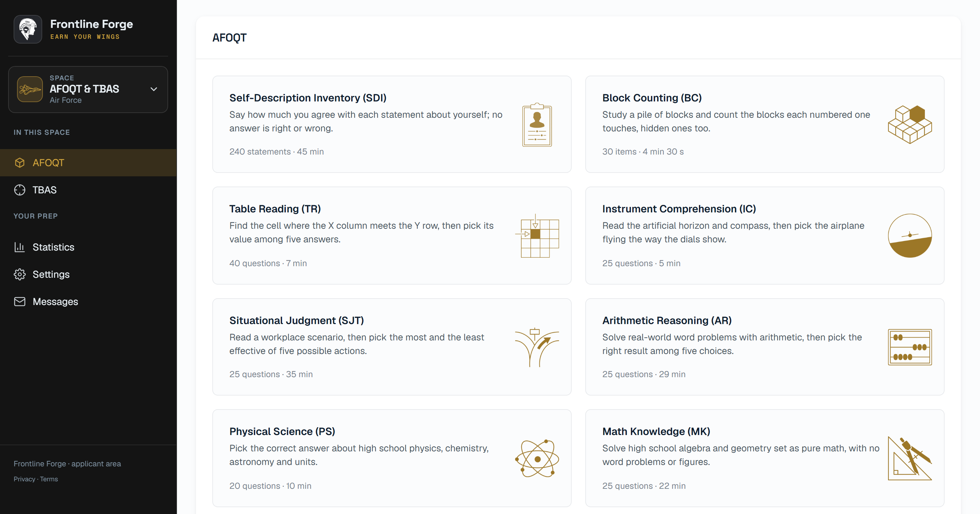
Task: Expand the AFOQT & TBAS space chevron
Action: 154,90
